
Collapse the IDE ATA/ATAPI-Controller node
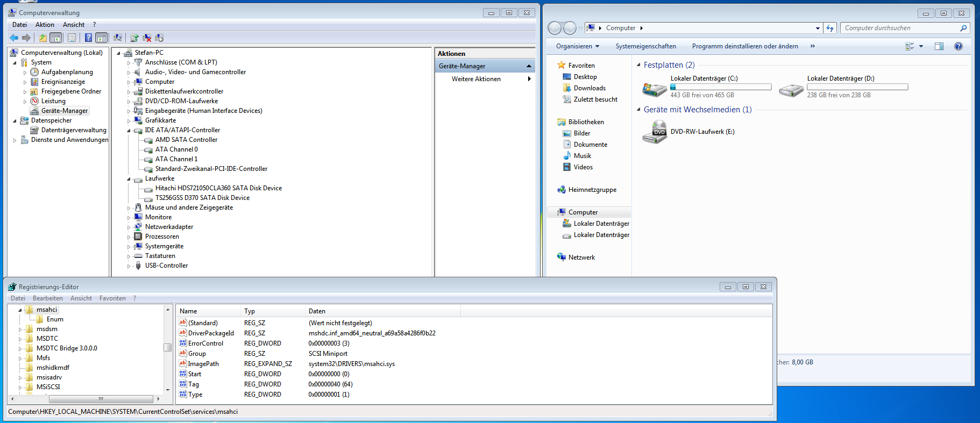pyautogui.click(x=129, y=131)
